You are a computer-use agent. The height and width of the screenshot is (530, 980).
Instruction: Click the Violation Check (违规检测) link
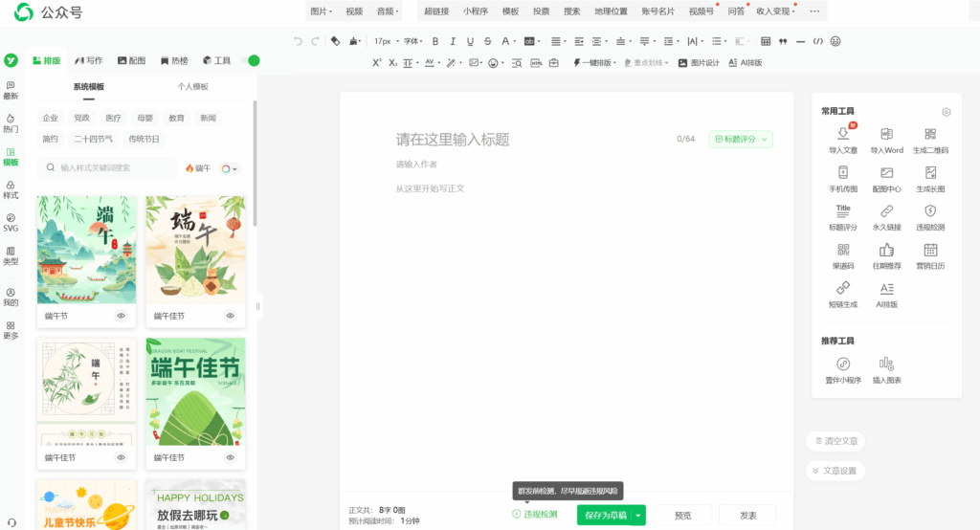coord(535,515)
